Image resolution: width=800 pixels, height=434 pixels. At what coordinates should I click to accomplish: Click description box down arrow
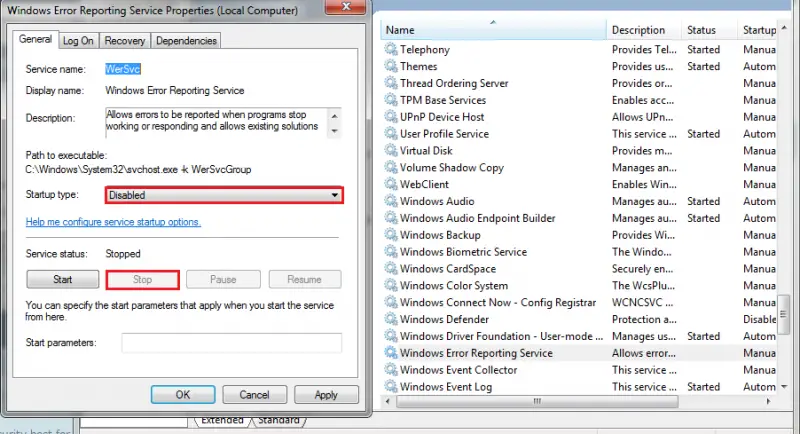tap(334, 131)
